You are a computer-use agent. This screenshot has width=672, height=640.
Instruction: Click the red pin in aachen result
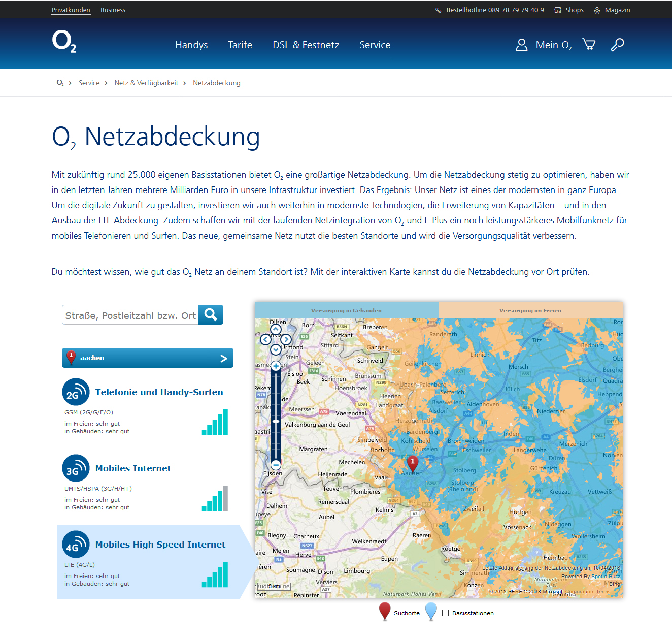pyautogui.click(x=71, y=358)
